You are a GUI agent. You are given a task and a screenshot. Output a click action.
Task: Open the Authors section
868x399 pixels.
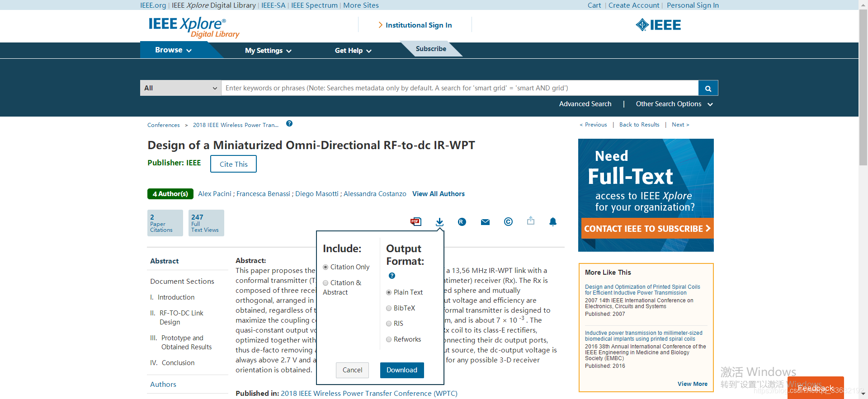pyautogui.click(x=163, y=385)
